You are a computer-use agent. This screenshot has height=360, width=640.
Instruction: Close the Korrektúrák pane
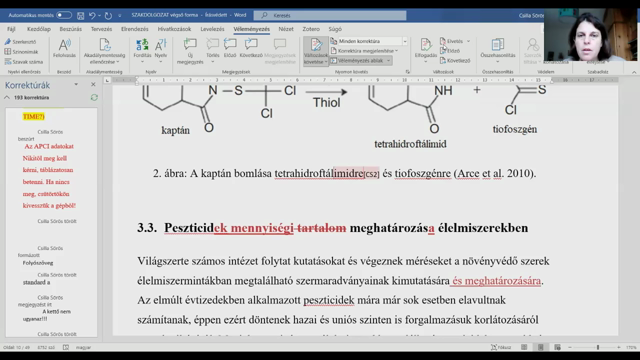click(93, 84)
